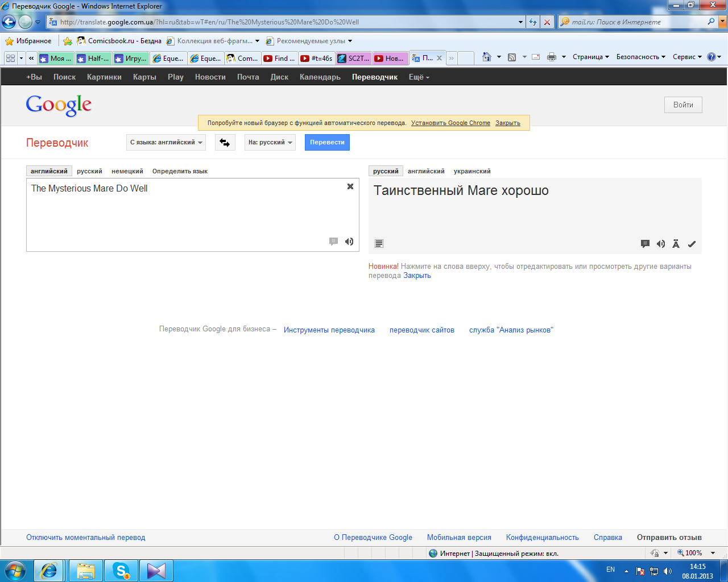Viewport: 728px width, 582px height.
Task: Refresh the page in address bar
Action: [x=533, y=22]
